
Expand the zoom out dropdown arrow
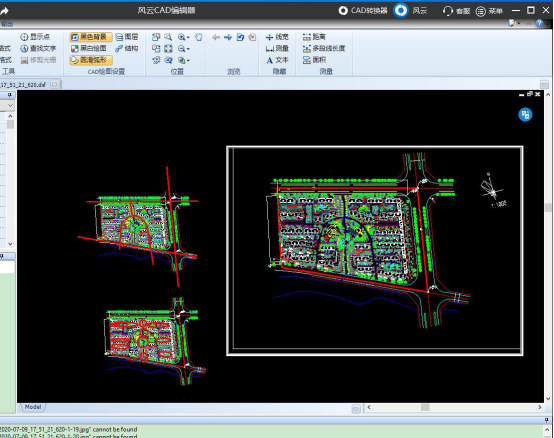[x=188, y=49]
